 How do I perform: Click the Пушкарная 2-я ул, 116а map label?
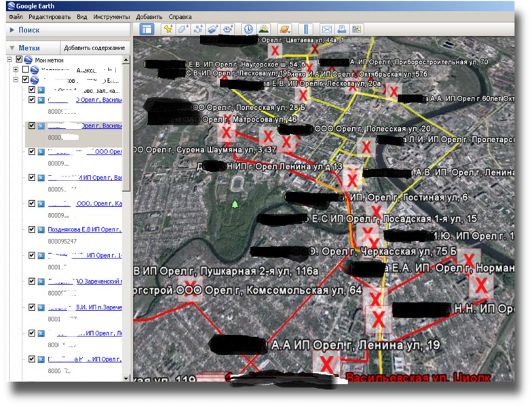click(x=259, y=271)
